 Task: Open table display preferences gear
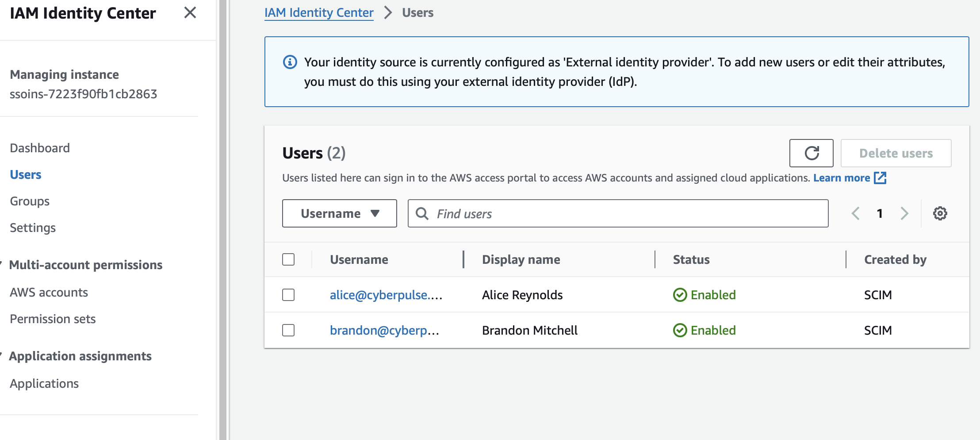[x=940, y=213]
